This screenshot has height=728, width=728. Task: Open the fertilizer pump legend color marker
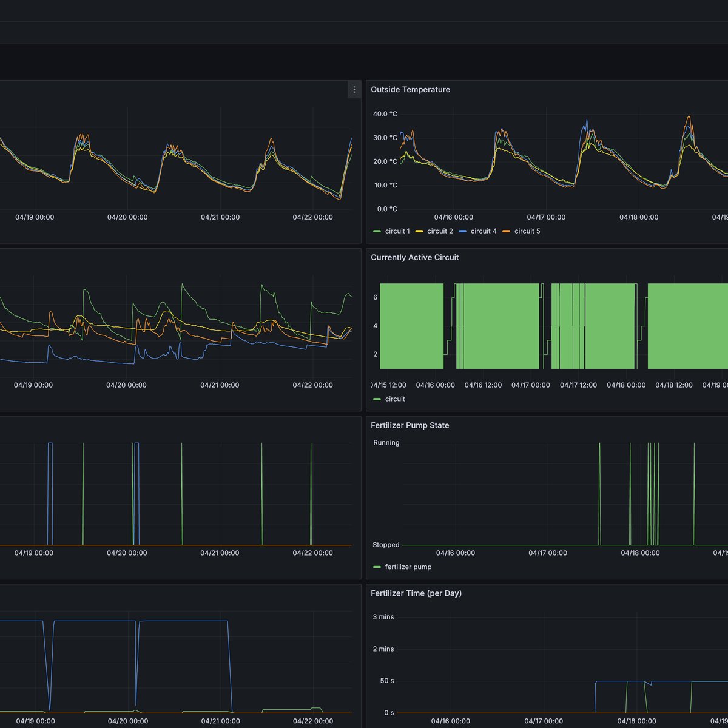pos(377,567)
